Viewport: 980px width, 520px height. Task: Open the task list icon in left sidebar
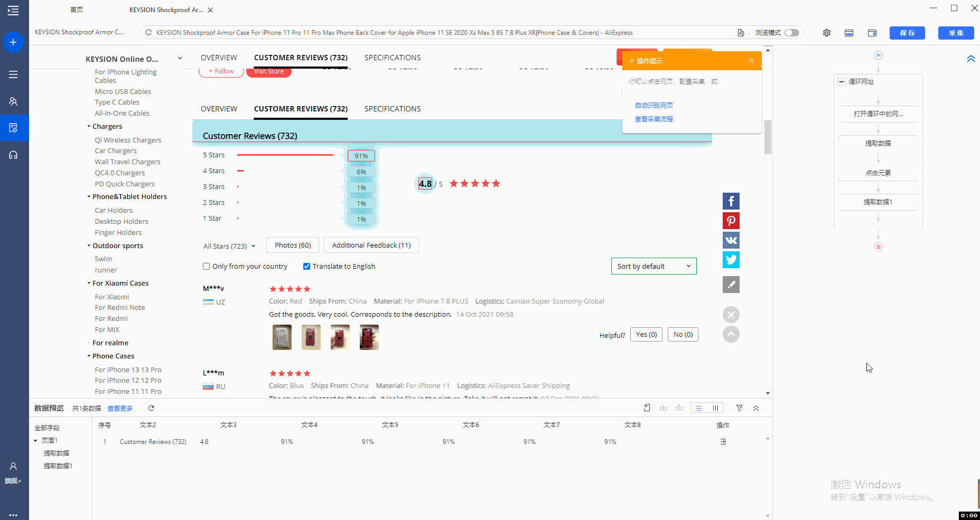click(x=13, y=74)
